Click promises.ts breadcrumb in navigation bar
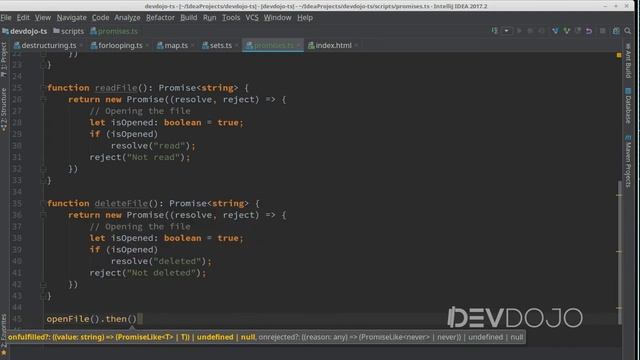 point(114,31)
